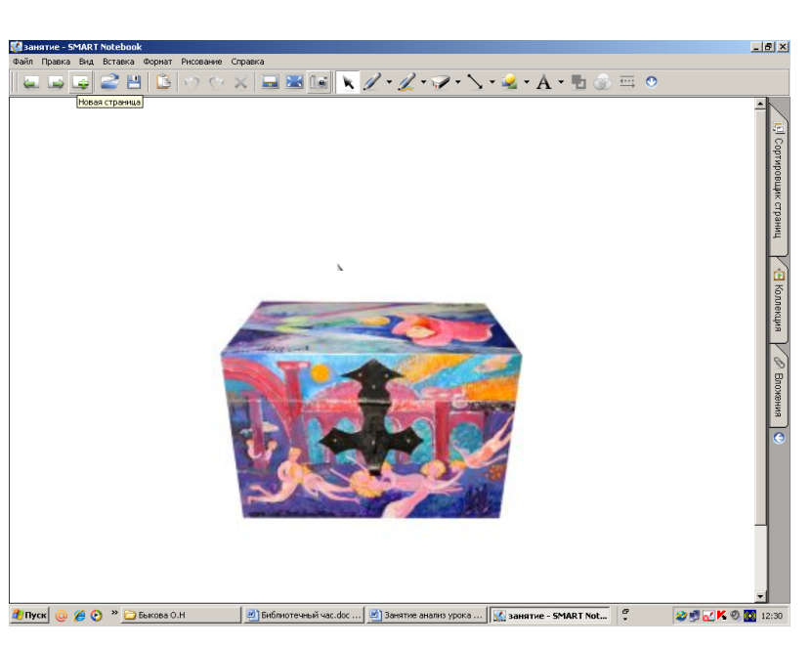This screenshot has width=812, height=648.
Task: Delete selected object with X icon
Action: coord(240,82)
